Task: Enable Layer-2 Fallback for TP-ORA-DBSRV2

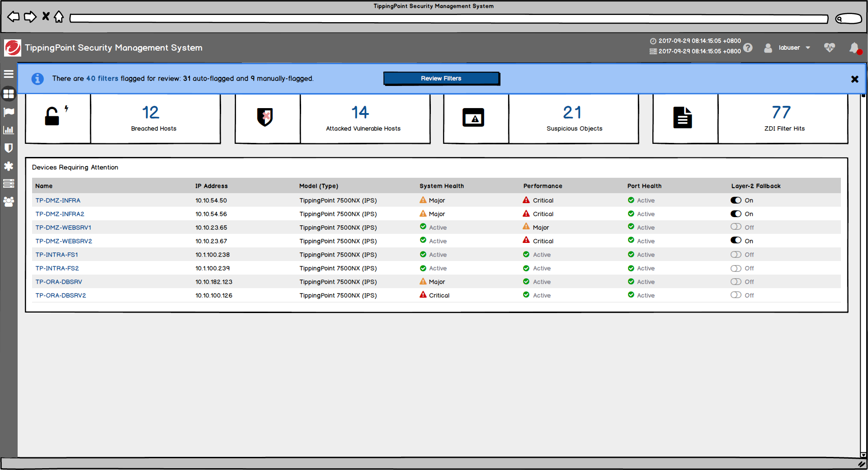Action: coord(736,295)
